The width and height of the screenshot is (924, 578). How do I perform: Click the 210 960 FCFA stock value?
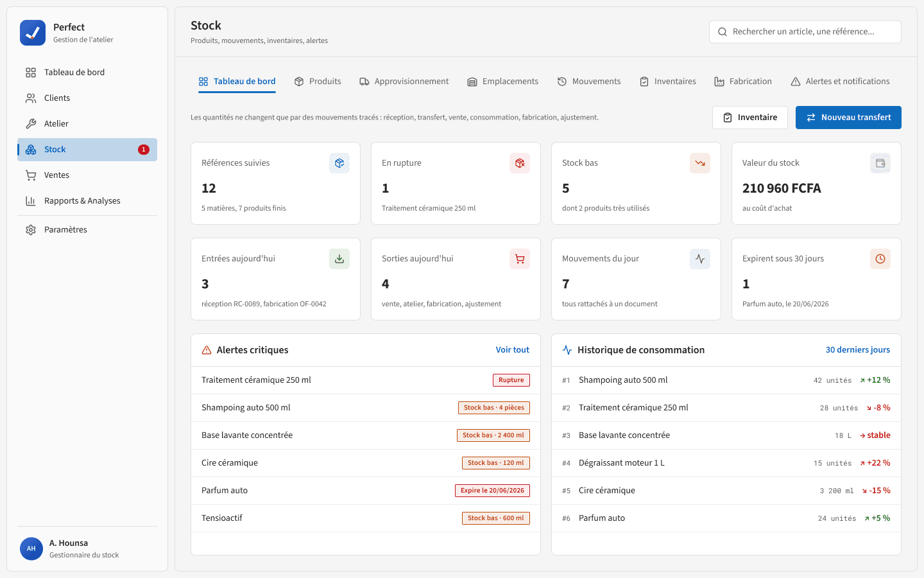click(x=782, y=188)
